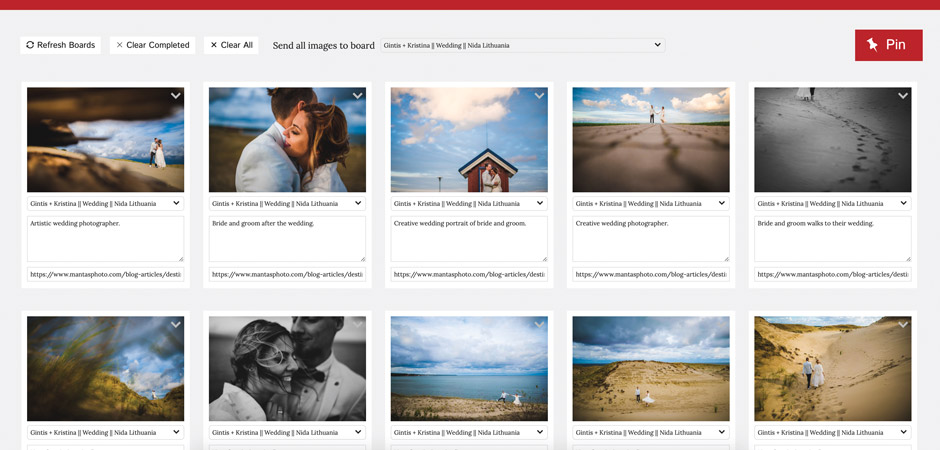Open the Send all images to board dropdown
The height and width of the screenshot is (450, 940).
523,45
